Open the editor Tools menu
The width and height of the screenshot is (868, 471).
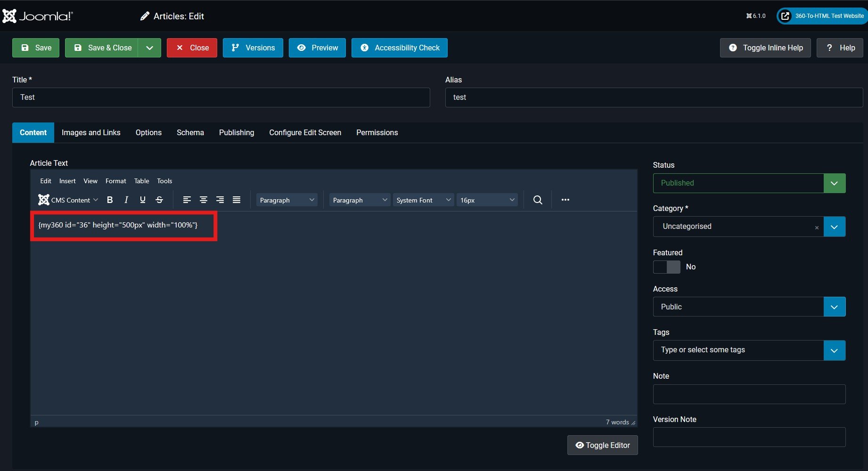coord(164,181)
